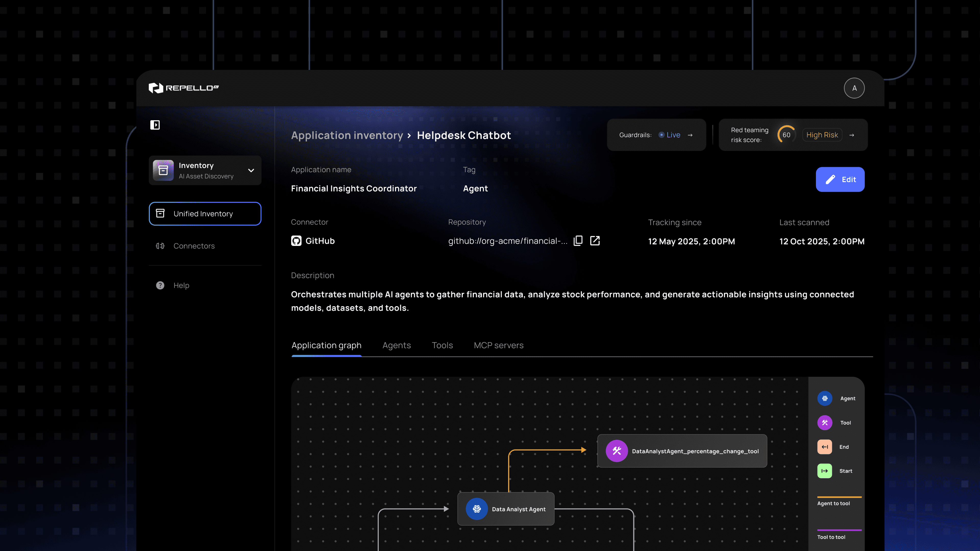Collapse the sidebar with panel toggle icon
980x551 pixels.
click(x=155, y=125)
